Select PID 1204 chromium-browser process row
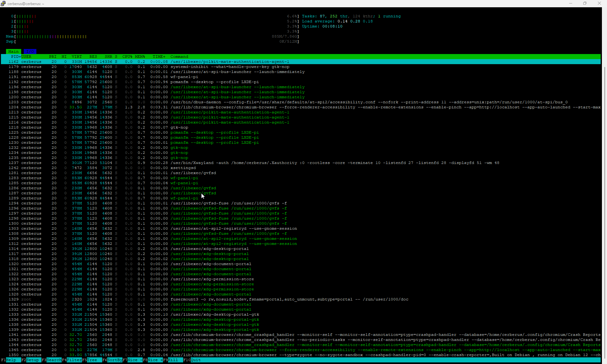 300,107
